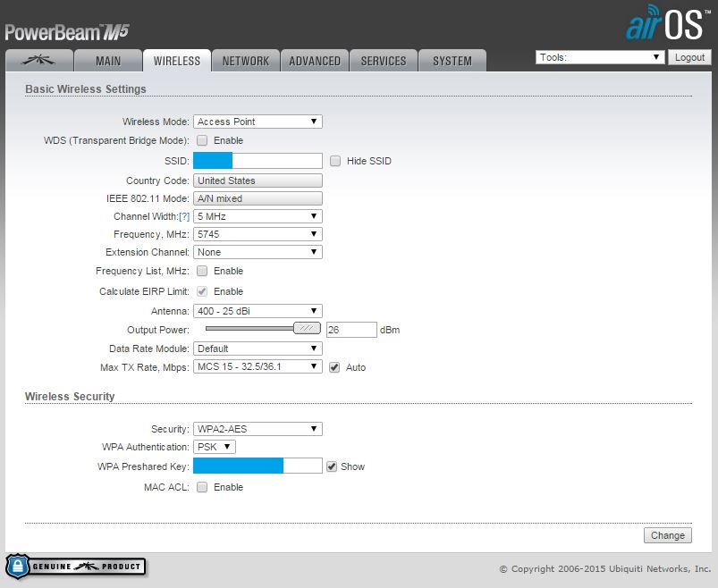Click the Output Power dBm field

pos(351,330)
